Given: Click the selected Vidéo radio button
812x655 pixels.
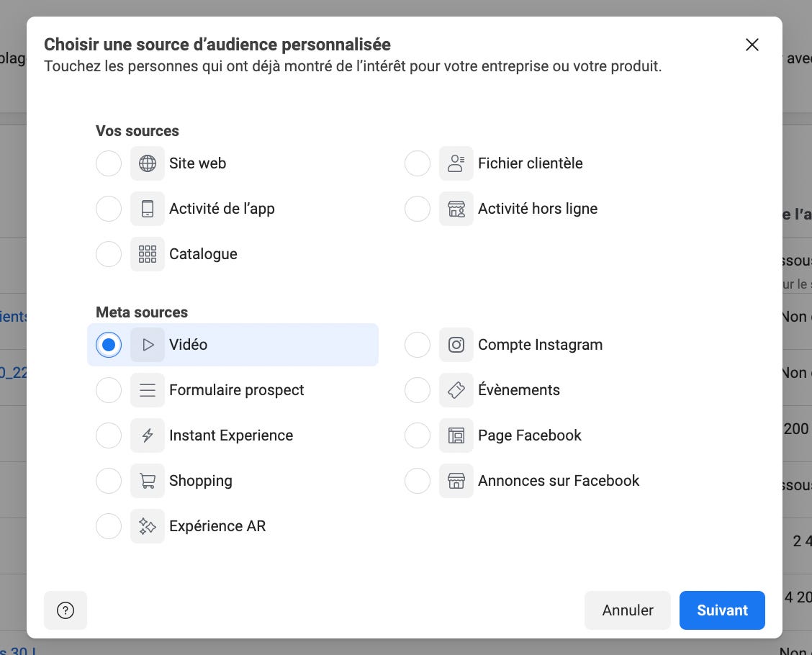Looking at the screenshot, I should [x=109, y=345].
